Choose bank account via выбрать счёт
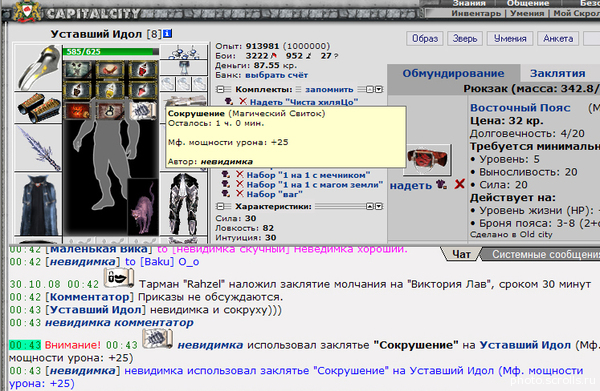The height and width of the screenshot is (391, 600). click(x=276, y=75)
